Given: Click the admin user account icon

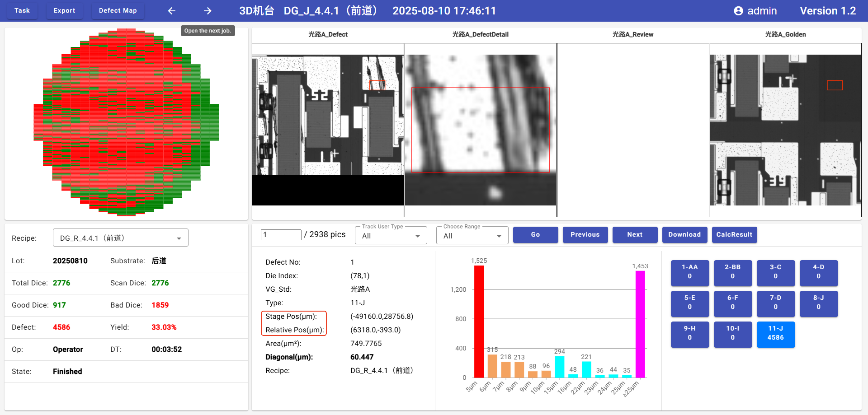Looking at the screenshot, I should click(x=738, y=11).
